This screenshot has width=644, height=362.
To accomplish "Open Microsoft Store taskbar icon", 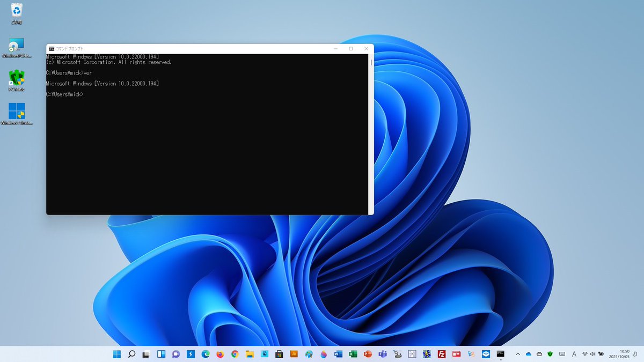I will point(279,354).
